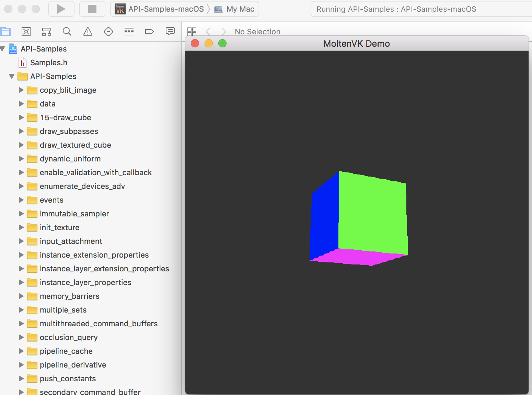Go forward with editor right chevron
Viewport: 532px width, 395px height.
[223, 32]
